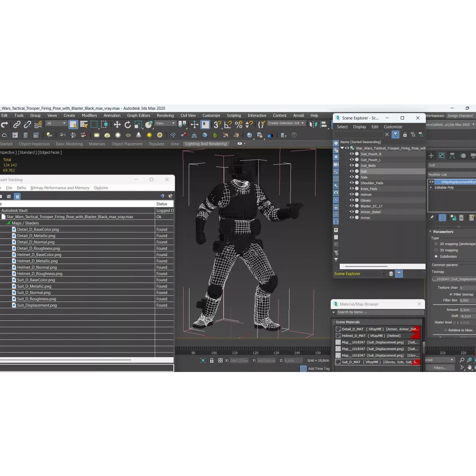Toggle the VRayDisplacementMod modifier eye icon
This screenshot has width=476, height=476.
coord(431,182)
